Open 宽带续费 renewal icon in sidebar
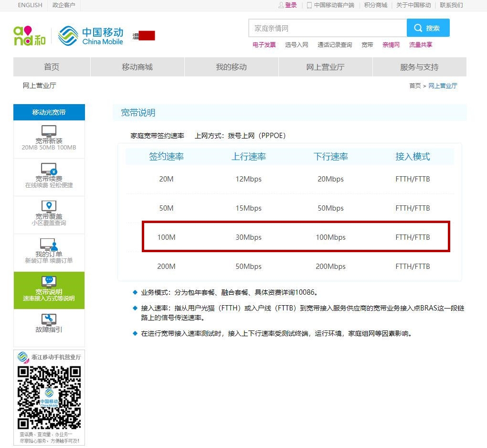The height and width of the screenshot is (448, 487). (x=49, y=169)
